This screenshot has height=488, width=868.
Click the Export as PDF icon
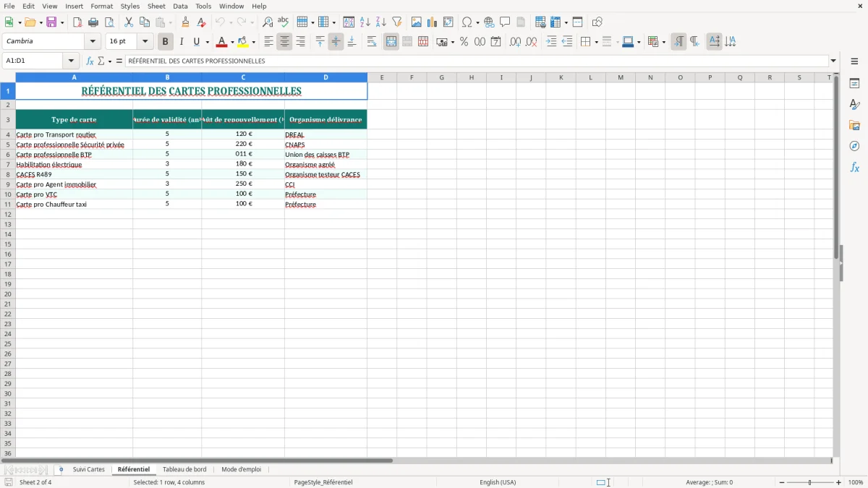(77, 22)
